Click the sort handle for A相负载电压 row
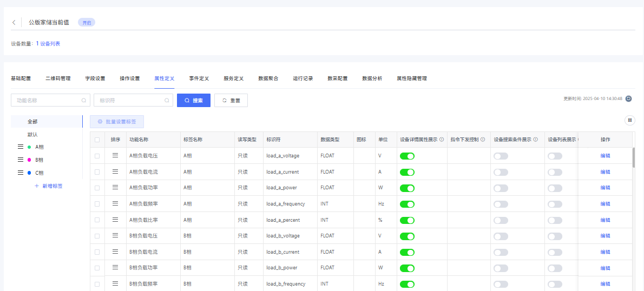 115,156
